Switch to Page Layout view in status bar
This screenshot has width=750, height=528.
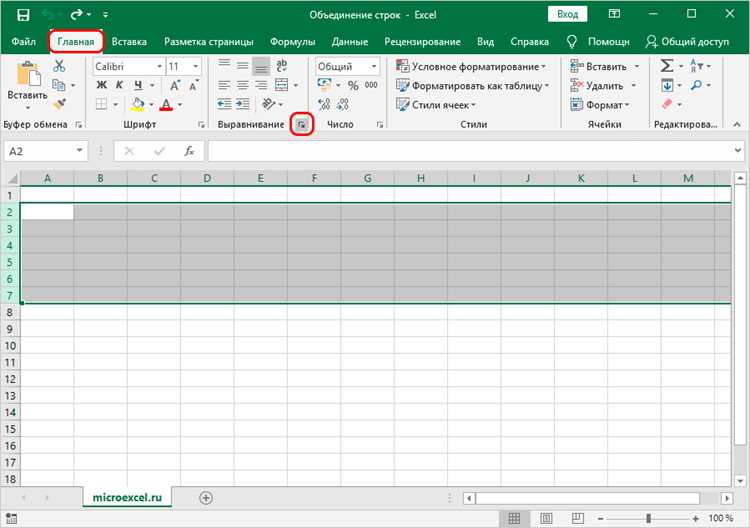point(546,518)
